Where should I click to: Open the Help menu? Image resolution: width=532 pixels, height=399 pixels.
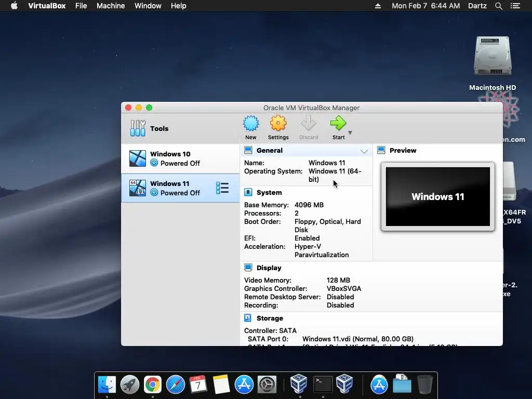pos(179,6)
